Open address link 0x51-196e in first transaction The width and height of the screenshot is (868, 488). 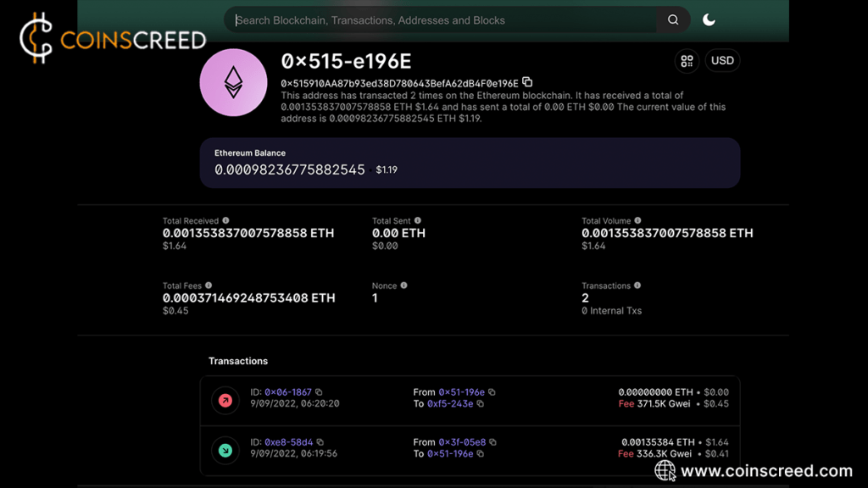pos(465,392)
